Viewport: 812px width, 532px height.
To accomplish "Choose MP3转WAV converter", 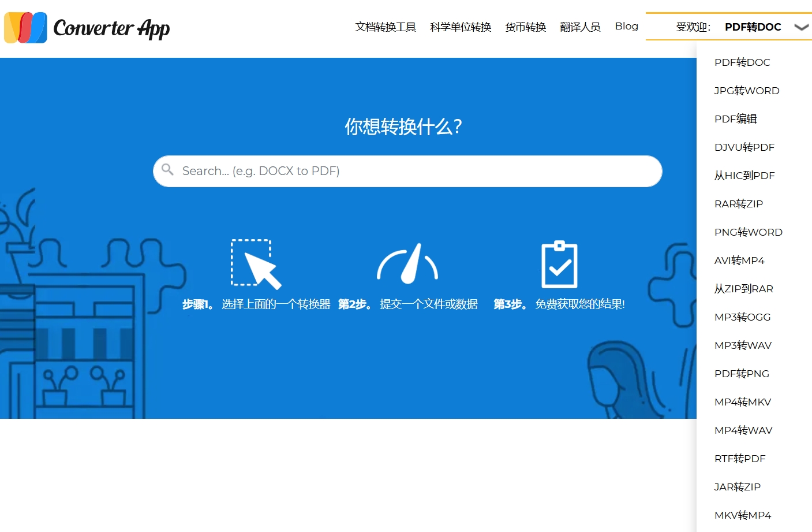I will [x=743, y=345].
